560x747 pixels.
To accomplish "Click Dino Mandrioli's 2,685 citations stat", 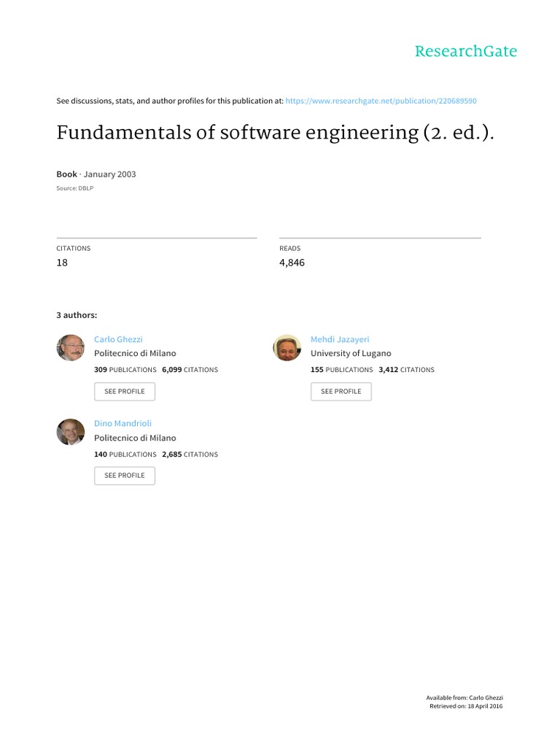I will pos(190,454).
